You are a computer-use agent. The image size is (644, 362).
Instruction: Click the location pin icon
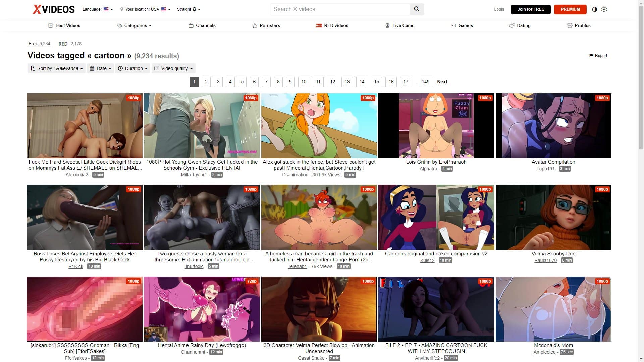coord(122,9)
